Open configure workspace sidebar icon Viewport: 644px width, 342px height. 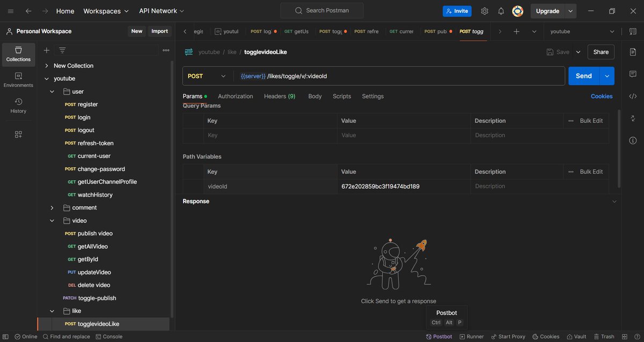pyautogui.click(x=18, y=135)
